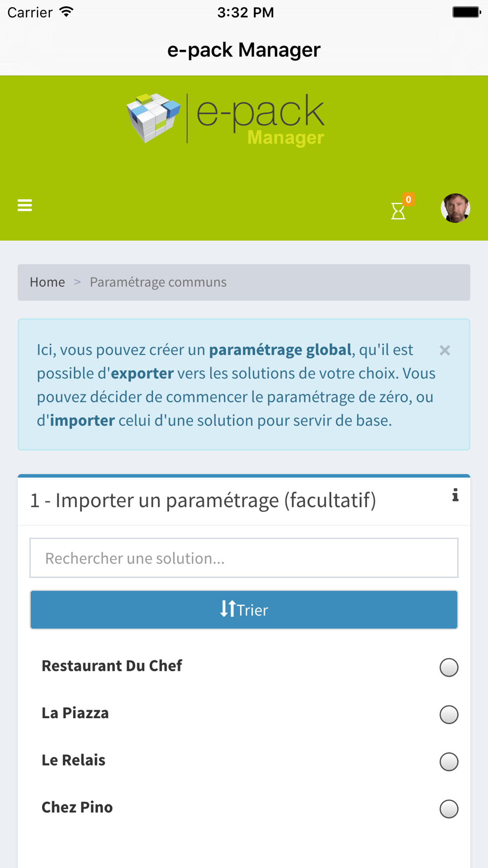Tap the La Piazza solution name

tap(75, 713)
